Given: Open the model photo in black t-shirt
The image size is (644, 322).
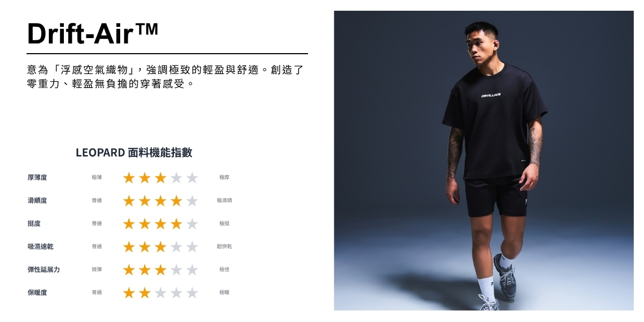Looking at the screenshot, I should pos(484,160).
